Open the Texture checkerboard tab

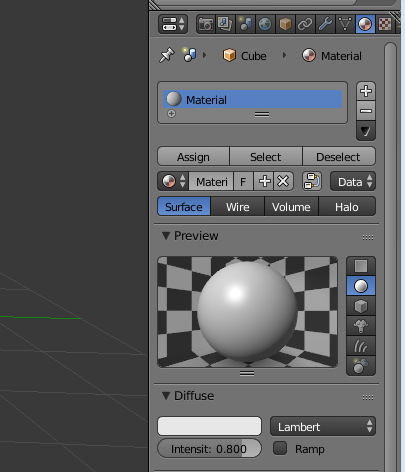tap(385, 24)
